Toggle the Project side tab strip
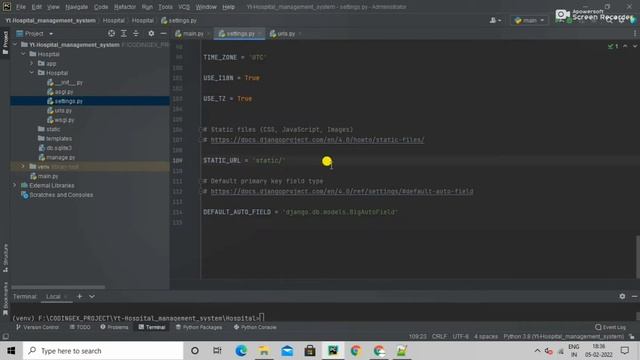This screenshot has height=360, width=640. (5, 43)
